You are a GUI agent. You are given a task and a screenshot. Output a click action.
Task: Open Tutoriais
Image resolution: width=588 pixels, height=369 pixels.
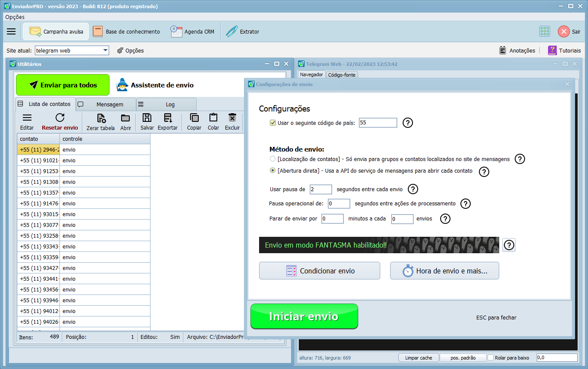(564, 50)
